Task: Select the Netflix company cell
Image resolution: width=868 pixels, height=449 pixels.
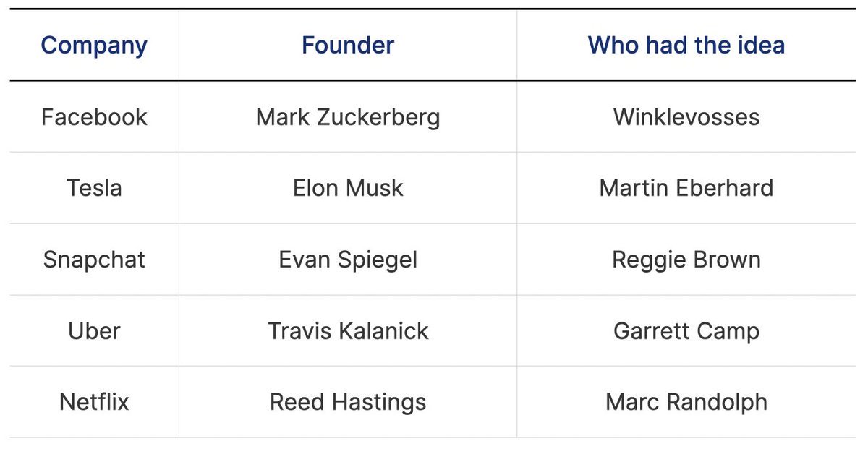Action: pyautogui.click(x=94, y=402)
